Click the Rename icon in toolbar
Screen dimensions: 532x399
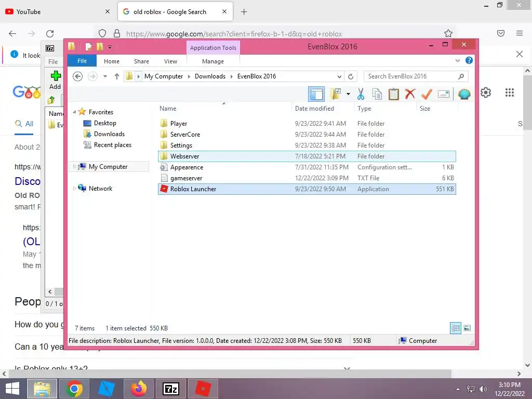(x=444, y=94)
